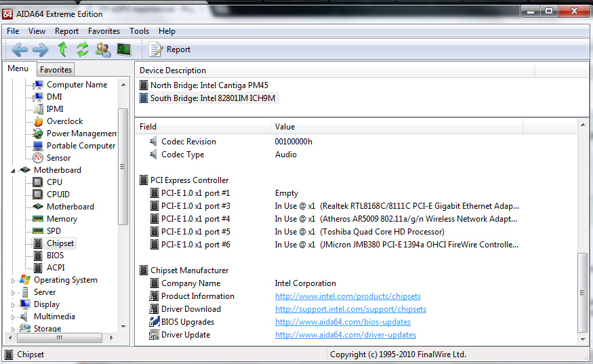
Task: Select the DMI tree item
Action: pos(54,97)
